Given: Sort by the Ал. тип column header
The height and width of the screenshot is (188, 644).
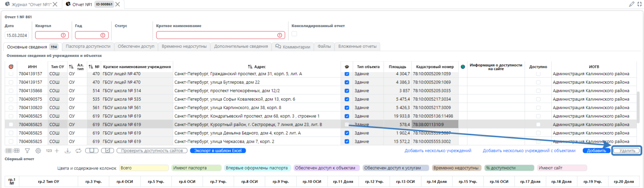Looking at the screenshot, I should [x=80, y=66].
